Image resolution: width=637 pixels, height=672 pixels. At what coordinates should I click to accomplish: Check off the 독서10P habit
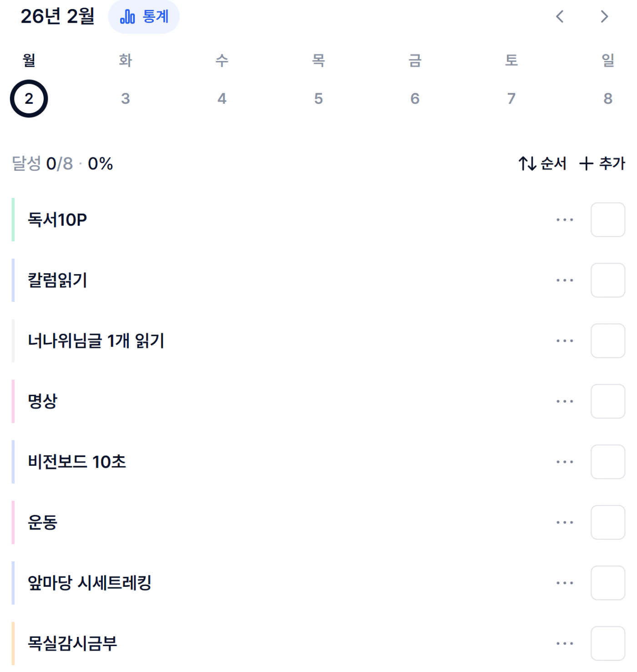click(607, 220)
